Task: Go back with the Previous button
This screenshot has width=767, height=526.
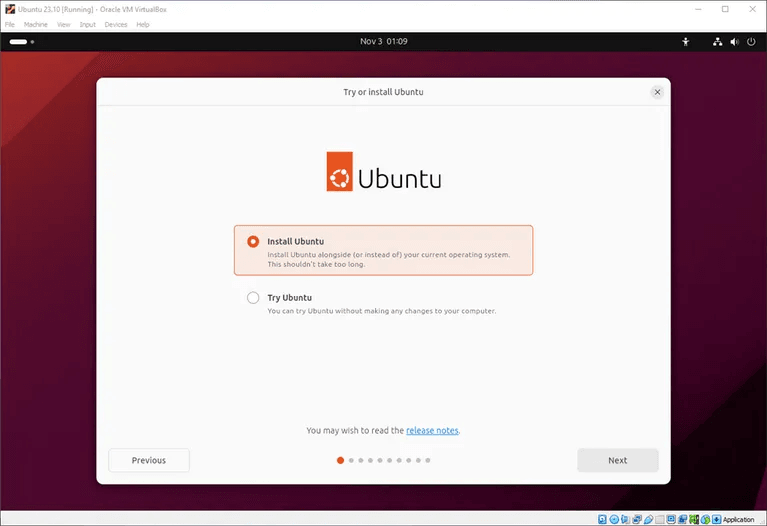Action: [x=149, y=460]
